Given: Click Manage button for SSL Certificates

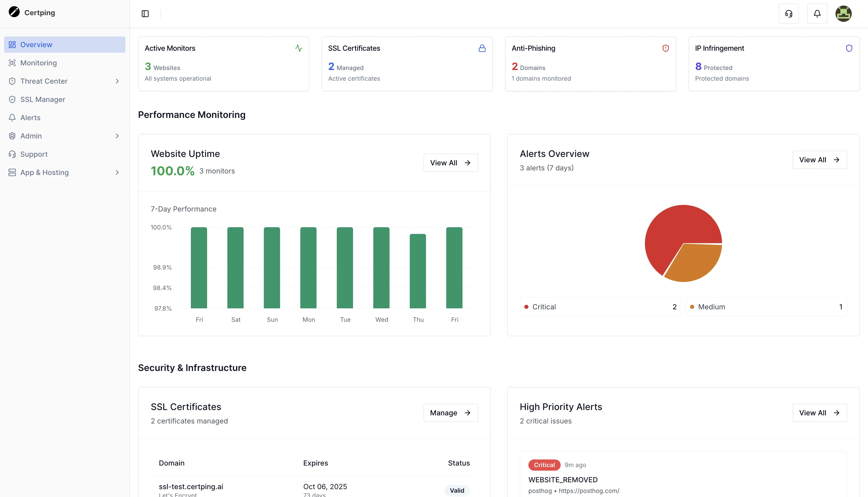Looking at the screenshot, I should coord(450,413).
